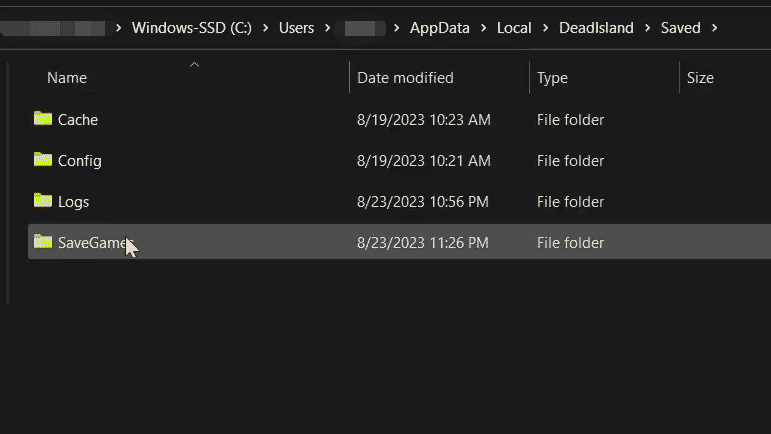
Task: Click the Cache folder icon
Action: tap(43, 118)
